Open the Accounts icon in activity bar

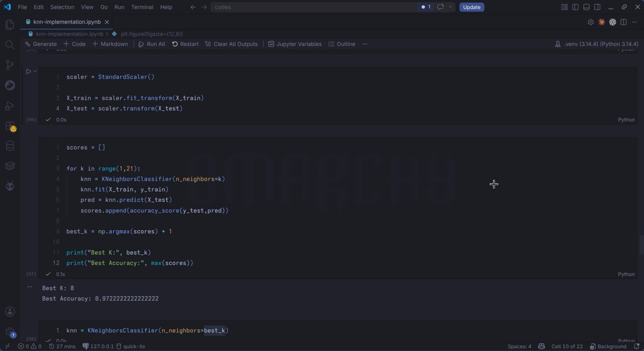[x=10, y=312]
